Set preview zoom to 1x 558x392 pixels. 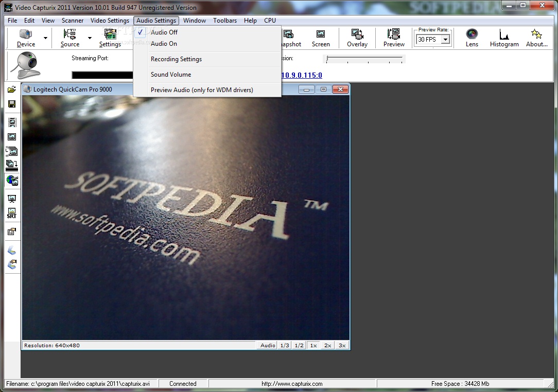313,345
